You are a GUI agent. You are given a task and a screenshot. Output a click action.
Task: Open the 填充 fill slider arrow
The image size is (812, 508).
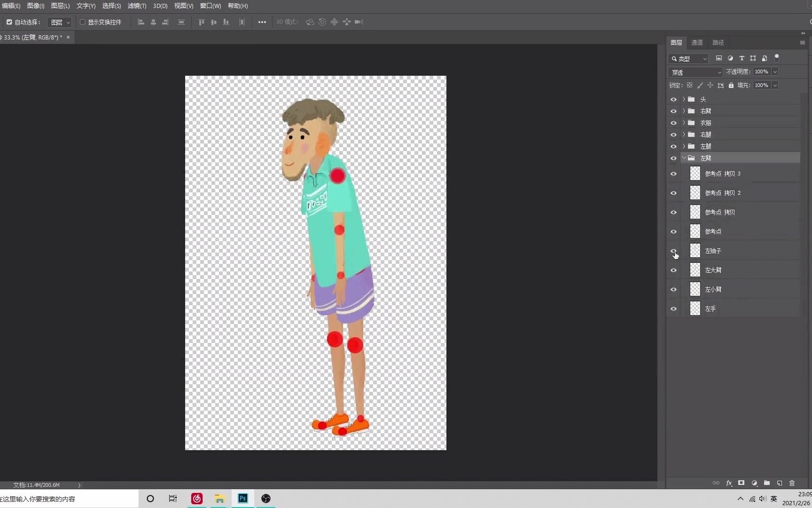(775, 85)
